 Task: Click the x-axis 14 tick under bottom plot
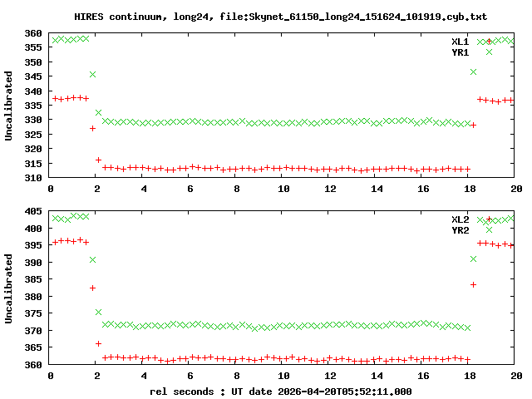click(x=377, y=376)
